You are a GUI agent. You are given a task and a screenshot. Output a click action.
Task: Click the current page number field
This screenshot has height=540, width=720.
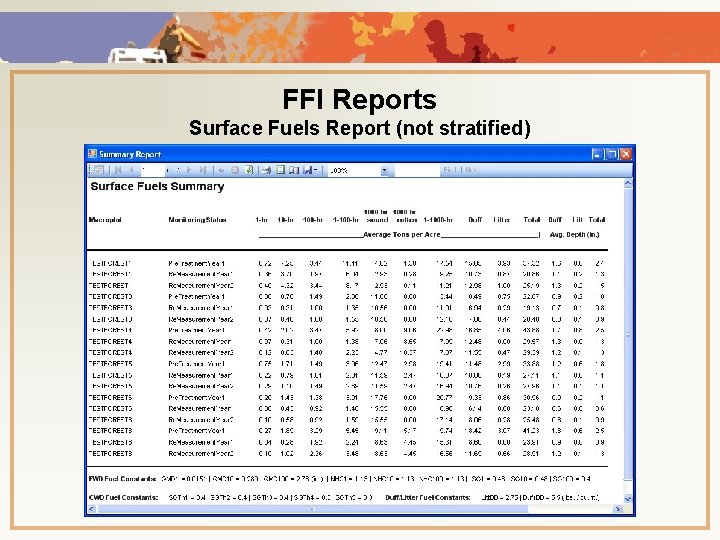152,170
